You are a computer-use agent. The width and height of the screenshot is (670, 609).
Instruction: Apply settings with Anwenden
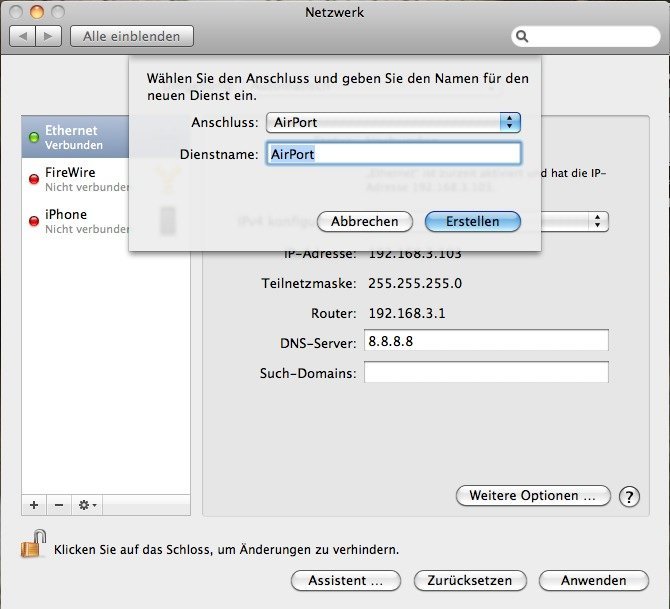[x=594, y=581]
